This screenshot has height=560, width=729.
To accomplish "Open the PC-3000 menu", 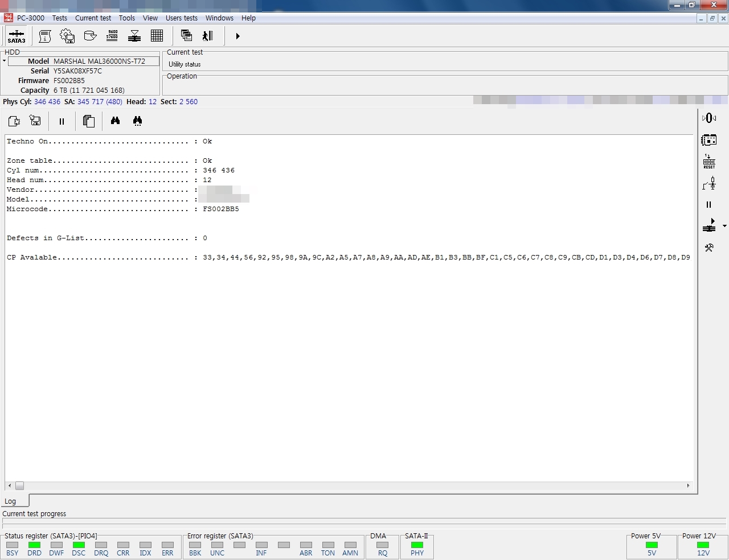I will pyautogui.click(x=31, y=18).
